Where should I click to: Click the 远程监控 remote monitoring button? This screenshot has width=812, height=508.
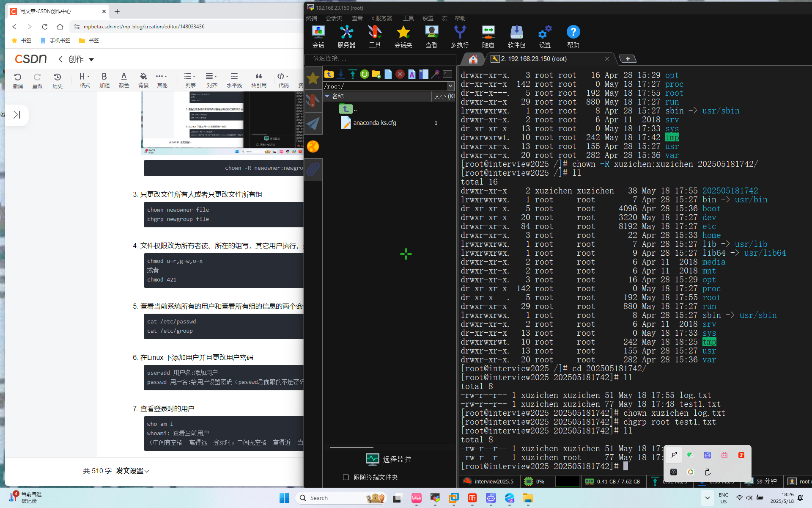388,459
